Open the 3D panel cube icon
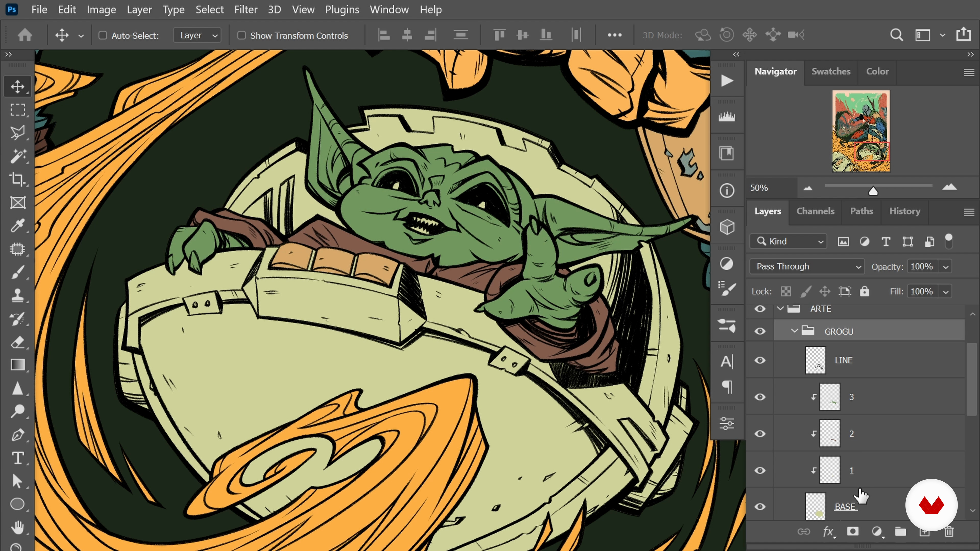Viewport: 980px width, 551px height. click(x=727, y=227)
